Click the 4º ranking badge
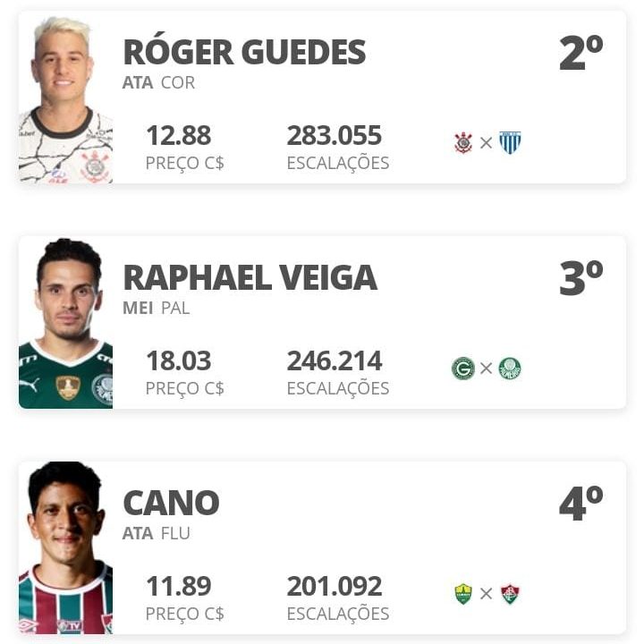This screenshot has height=644, width=644. coord(581,503)
